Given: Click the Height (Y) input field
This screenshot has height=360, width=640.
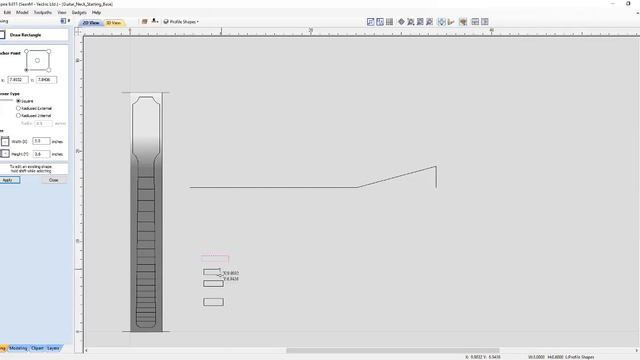Looking at the screenshot, I should click(41, 154).
